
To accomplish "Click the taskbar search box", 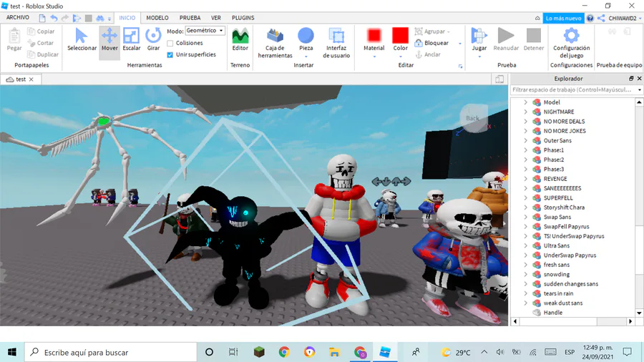I will coord(111,352).
